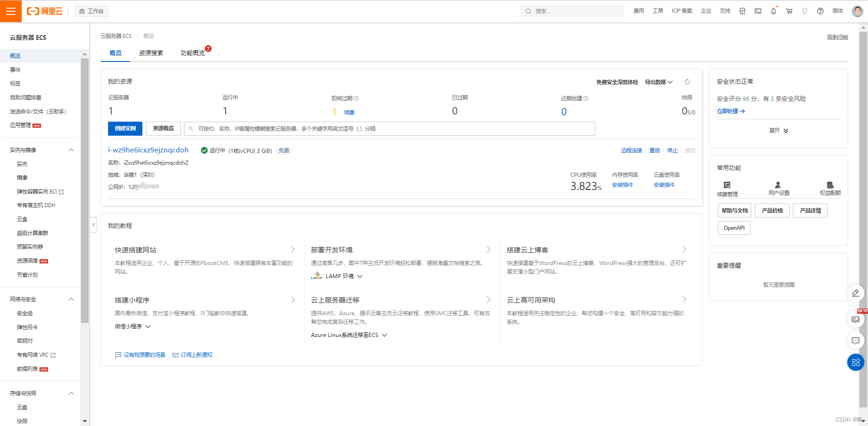Open the 快速搭建网站 tutorial arrow
868x426 pixels.
tap(293, 250)
